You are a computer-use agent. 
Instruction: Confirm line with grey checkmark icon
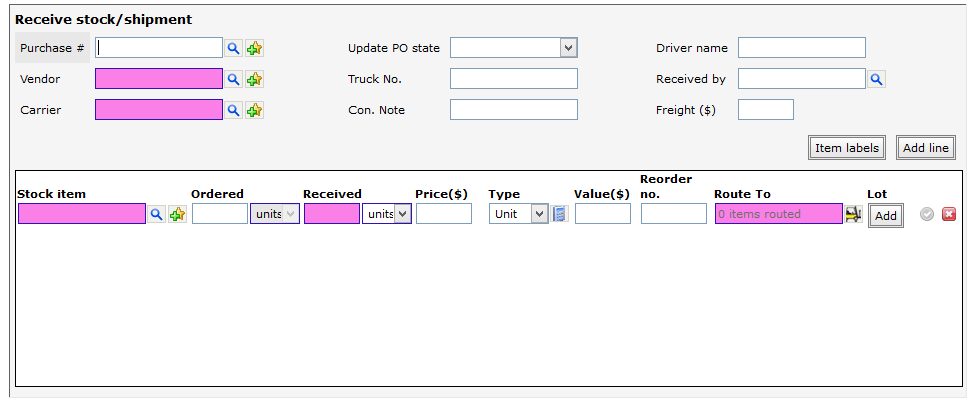(x=927, y=214)
